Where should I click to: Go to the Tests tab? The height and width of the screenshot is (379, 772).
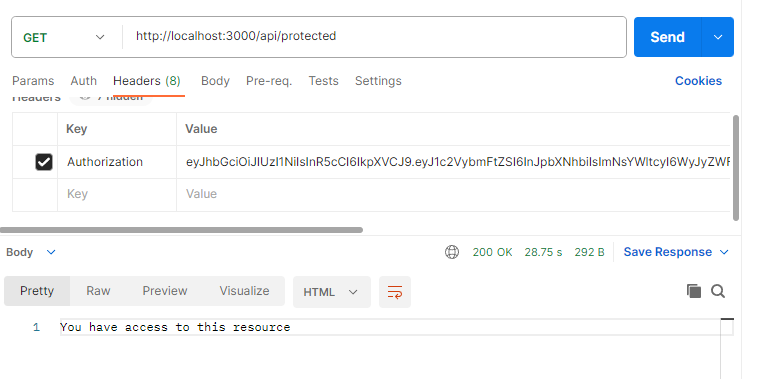coord(323,81)
